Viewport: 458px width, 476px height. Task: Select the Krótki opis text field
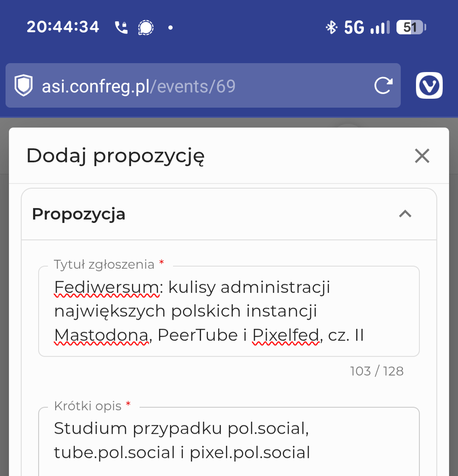tap(229, 441)
